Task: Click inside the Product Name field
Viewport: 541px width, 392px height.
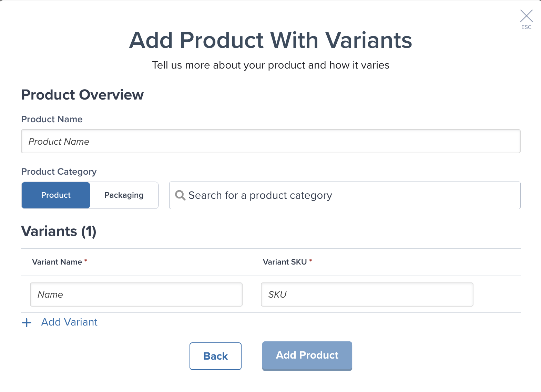Action: (x=270, y=141)
